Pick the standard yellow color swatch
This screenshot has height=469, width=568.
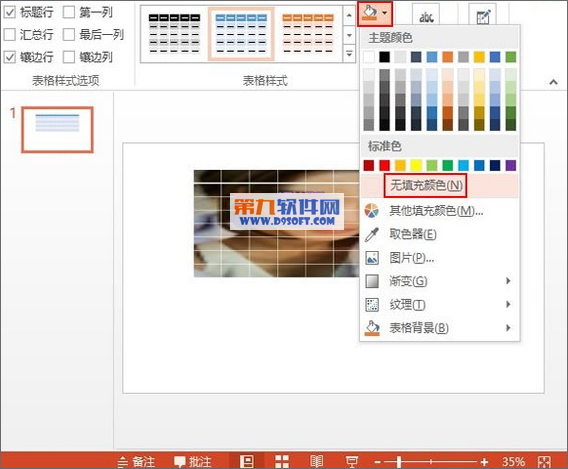pyautogui.click(x=416, y=166)
